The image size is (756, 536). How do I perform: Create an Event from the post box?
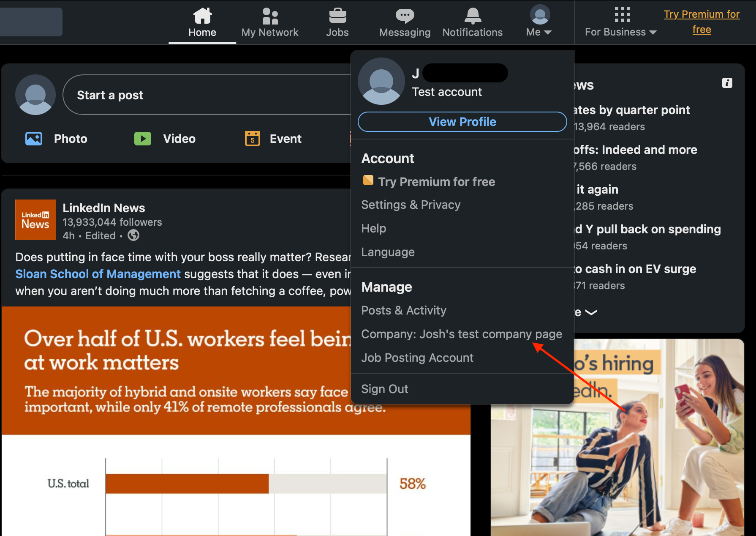click(x=273, y=139)
